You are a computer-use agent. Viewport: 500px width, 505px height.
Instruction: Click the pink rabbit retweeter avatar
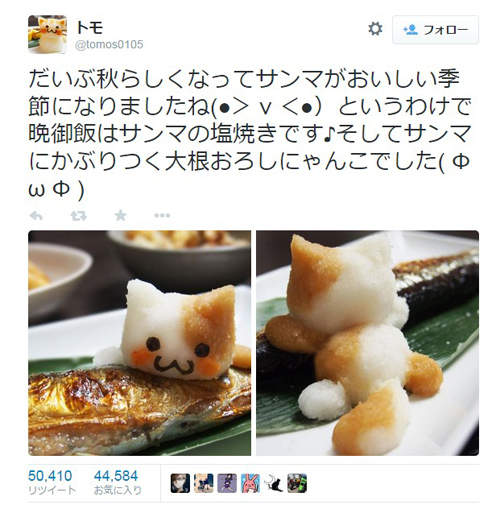[250, 483]
